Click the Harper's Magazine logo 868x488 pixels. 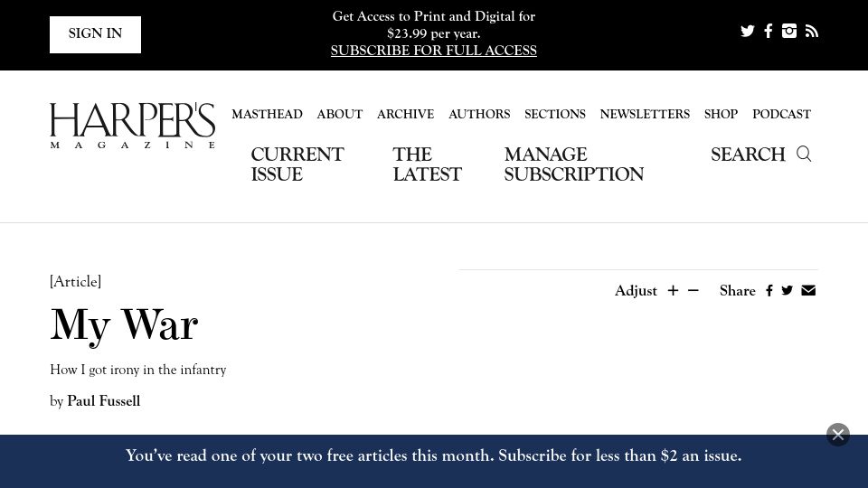coord(132,126)
